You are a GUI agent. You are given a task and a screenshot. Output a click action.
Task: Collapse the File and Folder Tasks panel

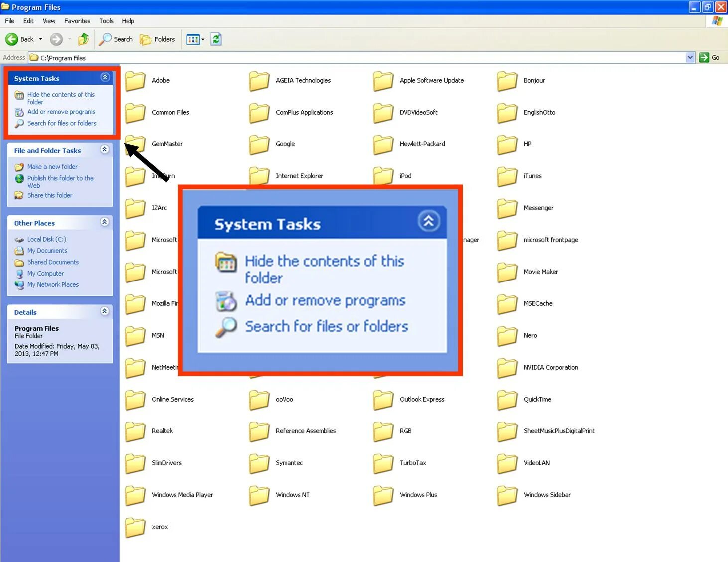(105, 149)
